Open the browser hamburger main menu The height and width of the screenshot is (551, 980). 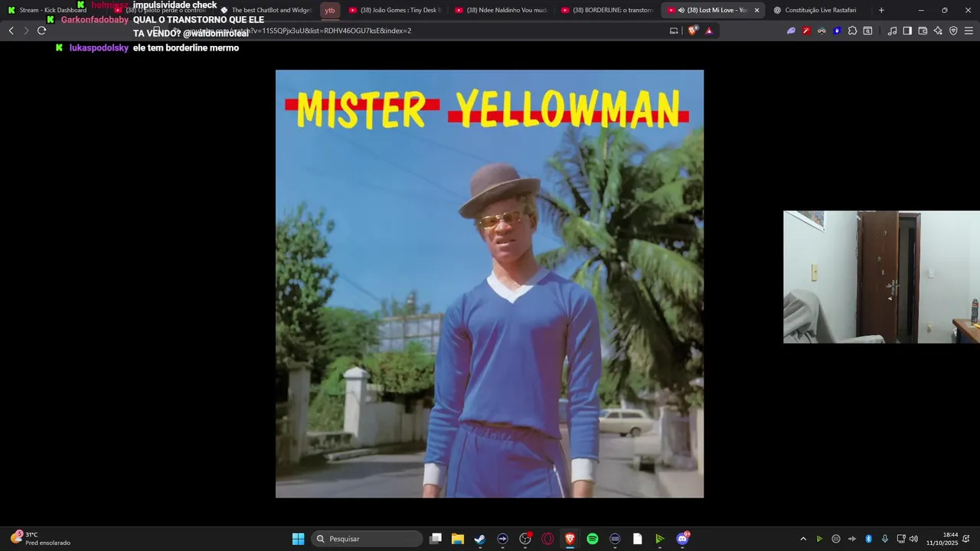tap(969, 31)
